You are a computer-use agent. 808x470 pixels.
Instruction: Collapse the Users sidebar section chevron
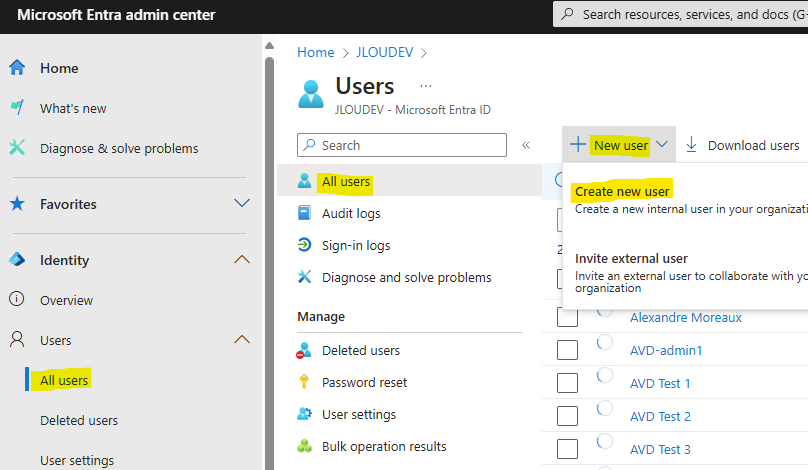point(242,339)
